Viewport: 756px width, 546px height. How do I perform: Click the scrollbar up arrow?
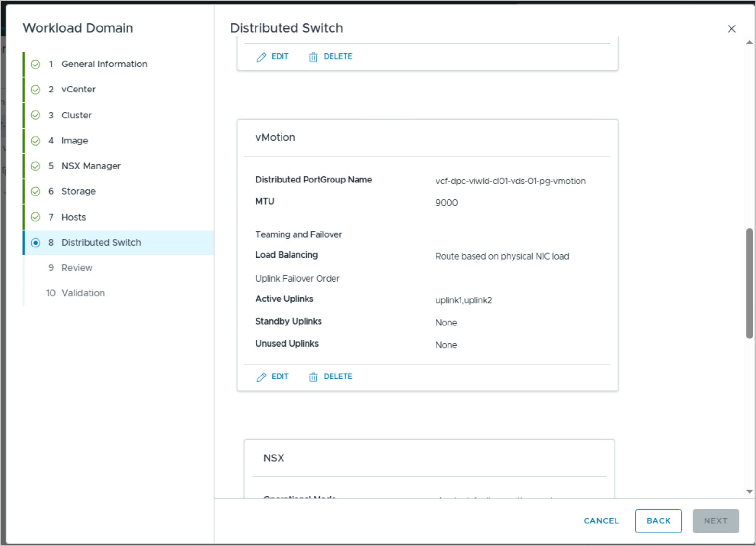click(x=749, y=43)
